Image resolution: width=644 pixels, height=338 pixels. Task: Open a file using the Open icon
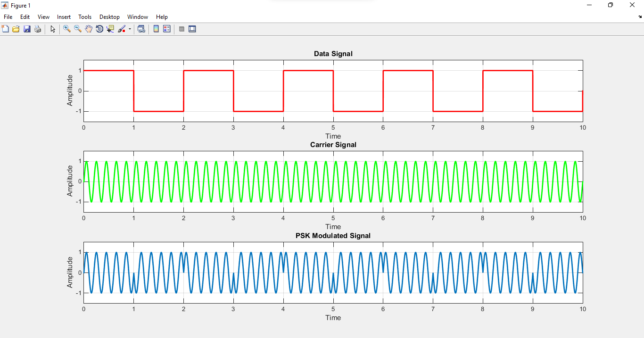[16, 29]
